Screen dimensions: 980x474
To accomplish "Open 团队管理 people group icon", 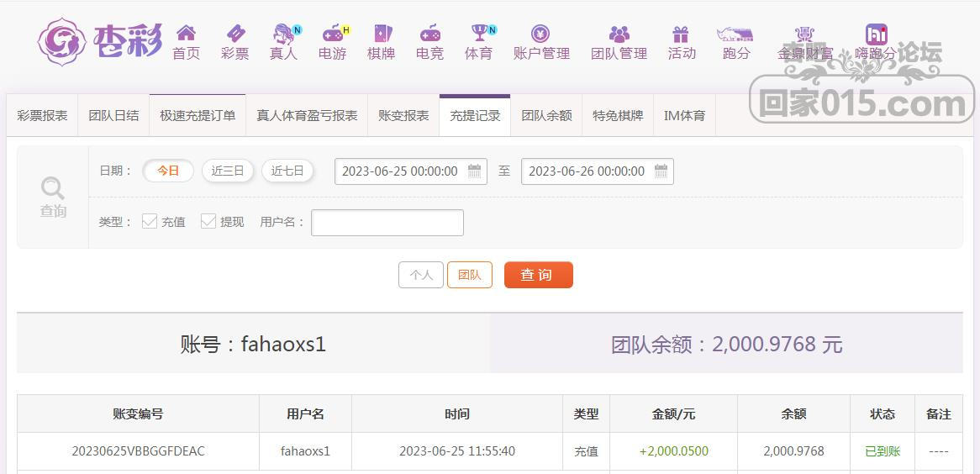I will click(x=619, y=34).
